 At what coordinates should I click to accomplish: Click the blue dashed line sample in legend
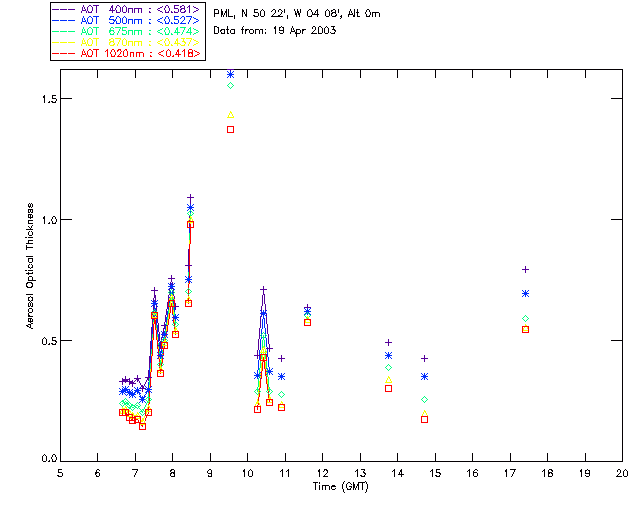pyautogui.click(x=63, y=20)
